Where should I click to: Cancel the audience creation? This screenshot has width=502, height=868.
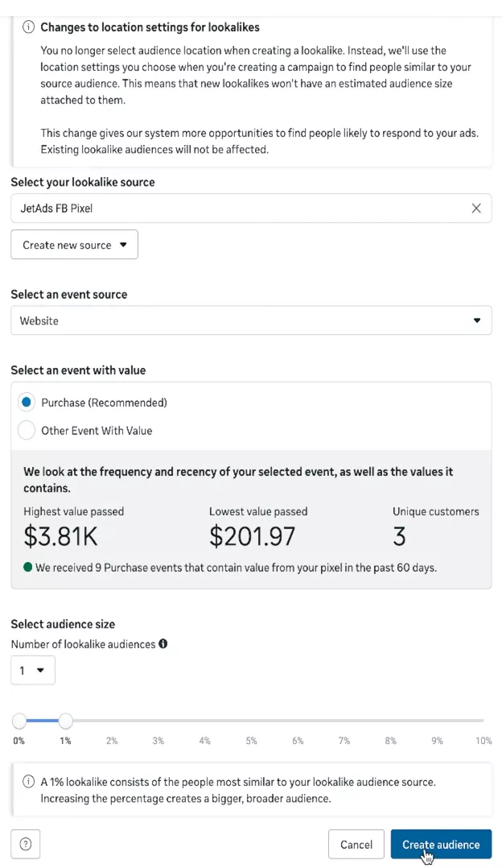click(x=356, y=844)
